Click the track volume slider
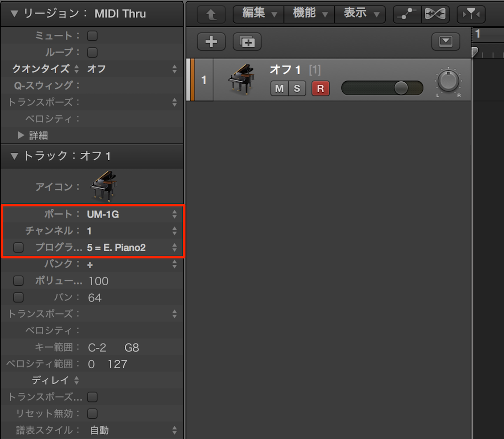Viewport: 504px width, 439px height. pyautogui.click(x=382, y=88)
